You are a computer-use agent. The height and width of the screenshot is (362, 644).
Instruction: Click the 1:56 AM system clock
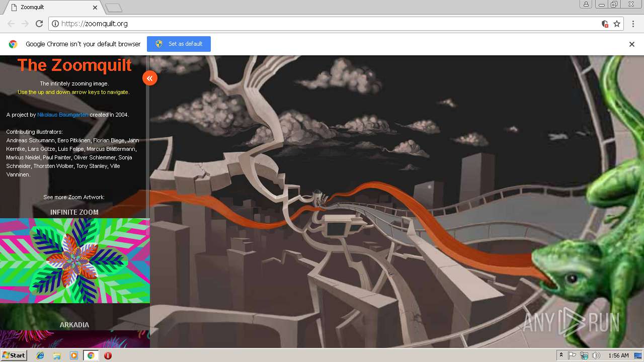click(x=618, y=355)
